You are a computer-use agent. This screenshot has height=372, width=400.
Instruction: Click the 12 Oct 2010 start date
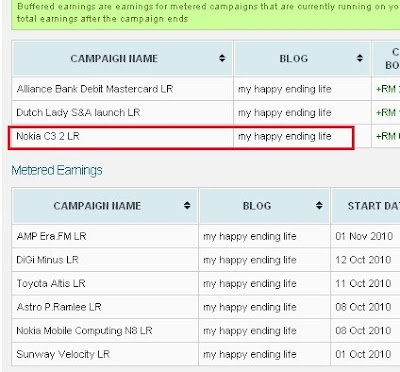363,260
